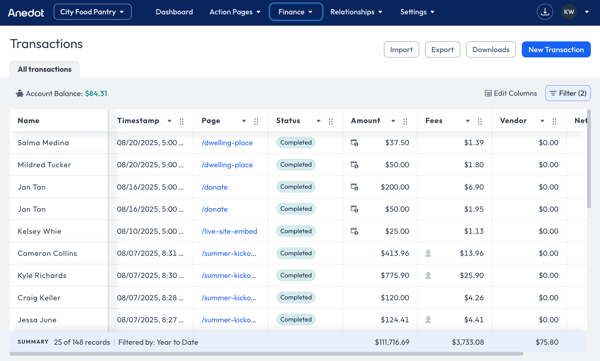
Task: Open the download icon in top bar
Action: pyautogui.click(x=545, y=12)
